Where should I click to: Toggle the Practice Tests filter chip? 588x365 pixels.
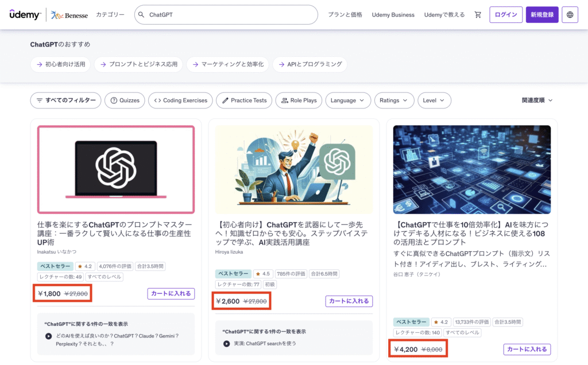point(243,100)
